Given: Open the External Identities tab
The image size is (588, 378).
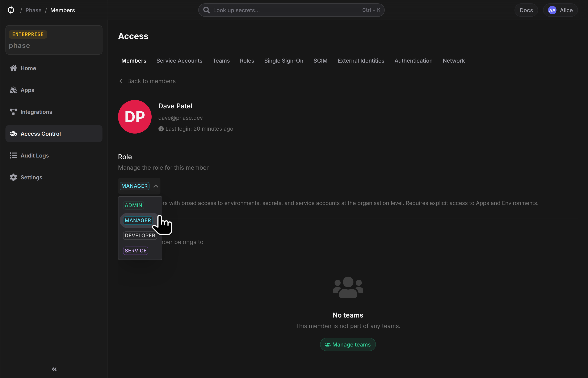Looking at the screenshot, I should (x=361, y=61).
